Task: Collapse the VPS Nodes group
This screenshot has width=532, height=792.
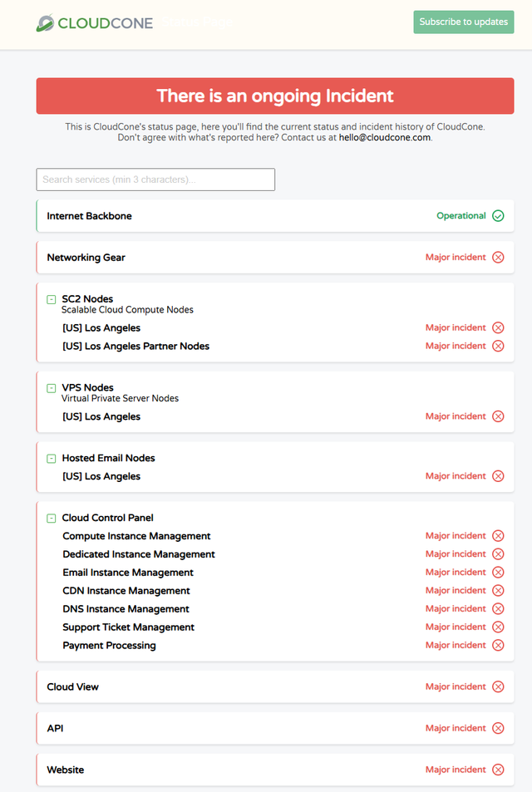Action: coord(51,388)
